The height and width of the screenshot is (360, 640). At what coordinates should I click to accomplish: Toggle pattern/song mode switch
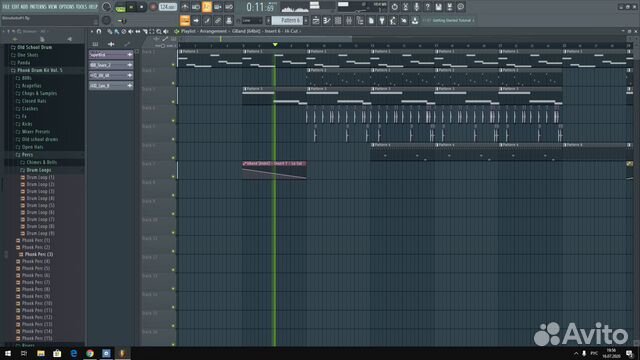click(120, 7)
